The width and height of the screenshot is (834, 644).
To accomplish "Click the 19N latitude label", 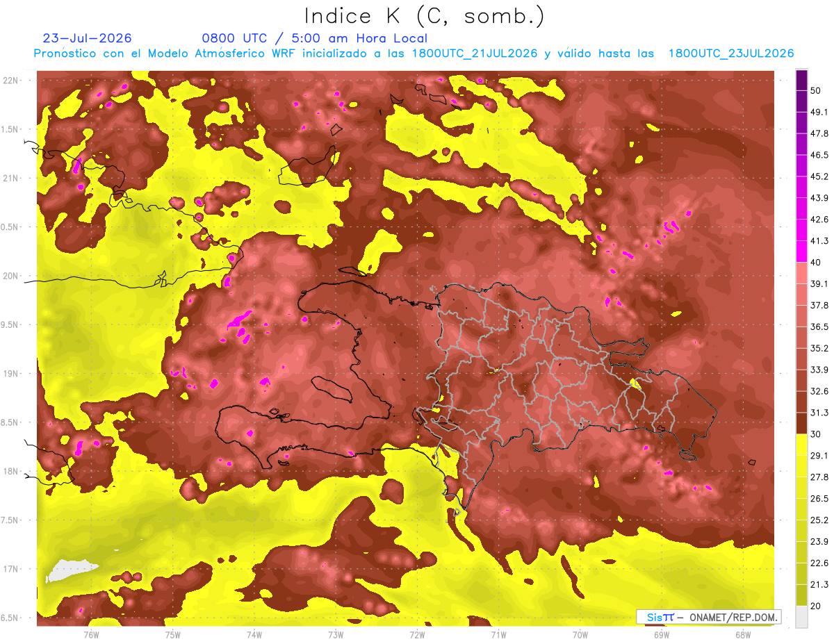I will click(x=12, y=374).
